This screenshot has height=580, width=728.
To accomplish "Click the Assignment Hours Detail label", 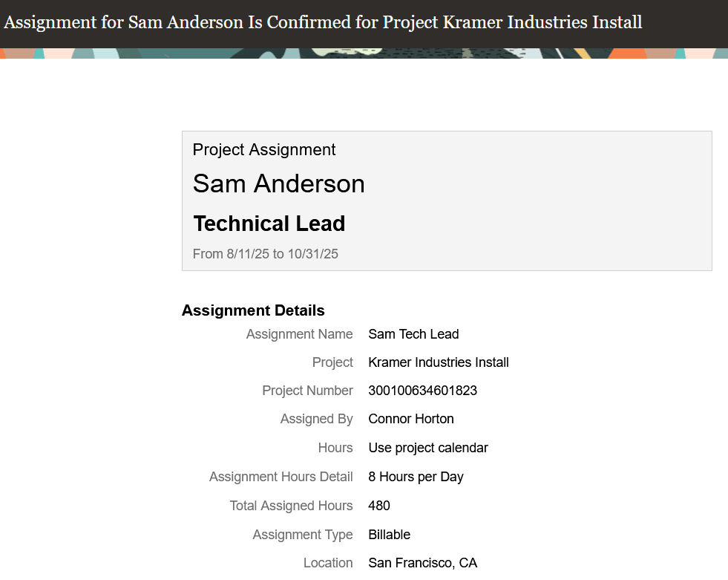I will 281,477.
